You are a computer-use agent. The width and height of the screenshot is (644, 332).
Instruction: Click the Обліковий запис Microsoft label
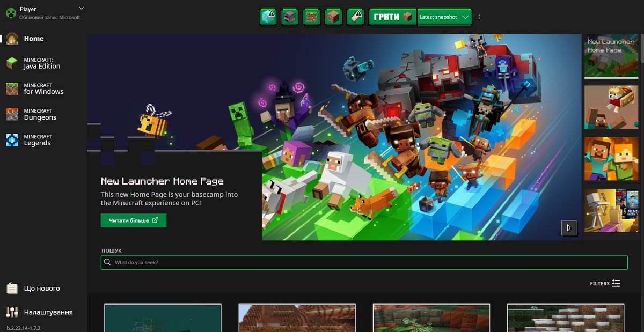coord(49,17)
